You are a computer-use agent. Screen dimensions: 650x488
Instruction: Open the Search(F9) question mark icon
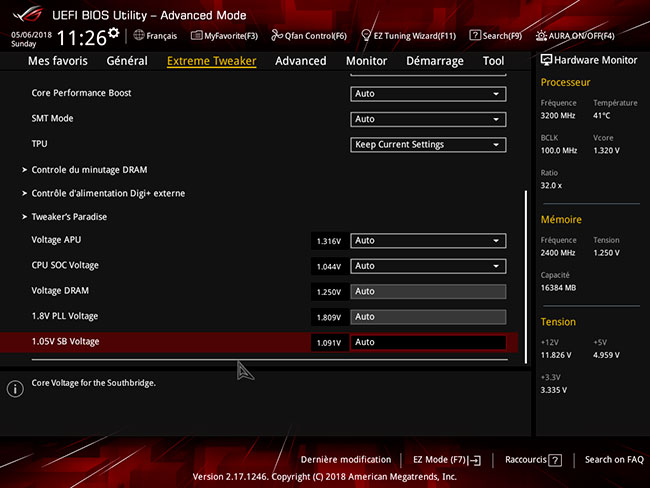point(475,35)
